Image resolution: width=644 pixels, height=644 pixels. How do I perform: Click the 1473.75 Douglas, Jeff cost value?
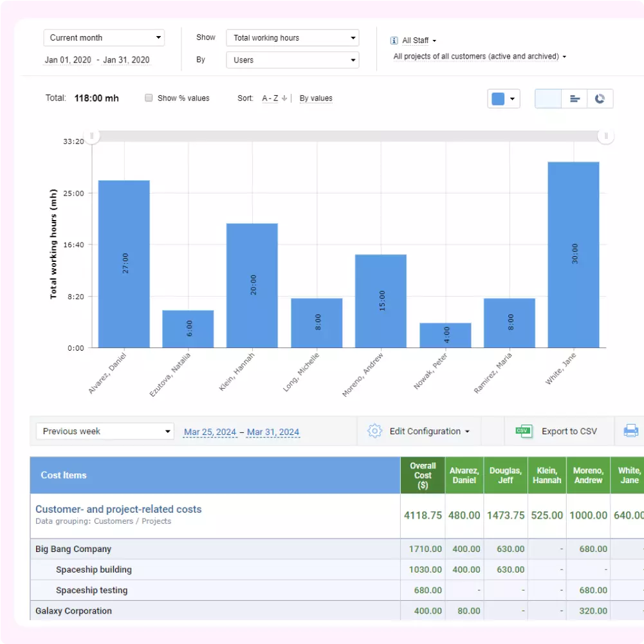tap(506, 515)
